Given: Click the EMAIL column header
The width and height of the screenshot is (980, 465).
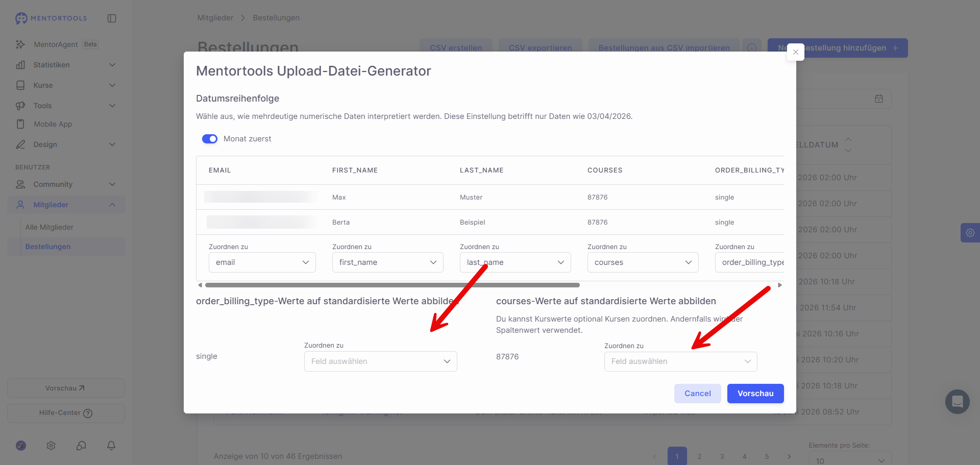Looking at the screenshot, I should tap(220, 170).
